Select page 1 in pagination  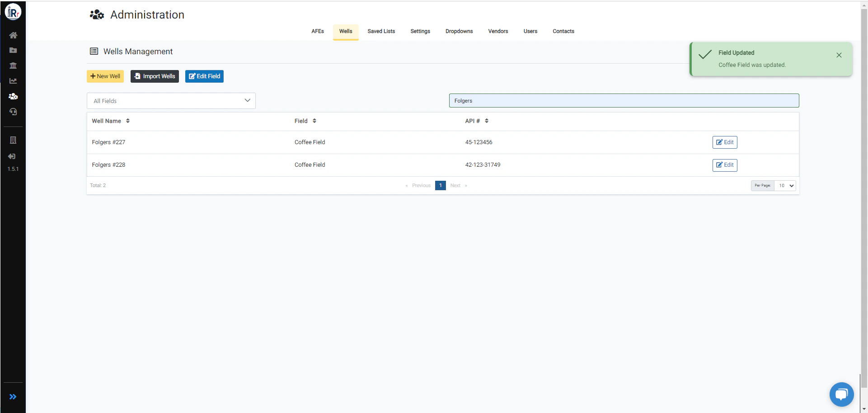click(x=441, y=186)
